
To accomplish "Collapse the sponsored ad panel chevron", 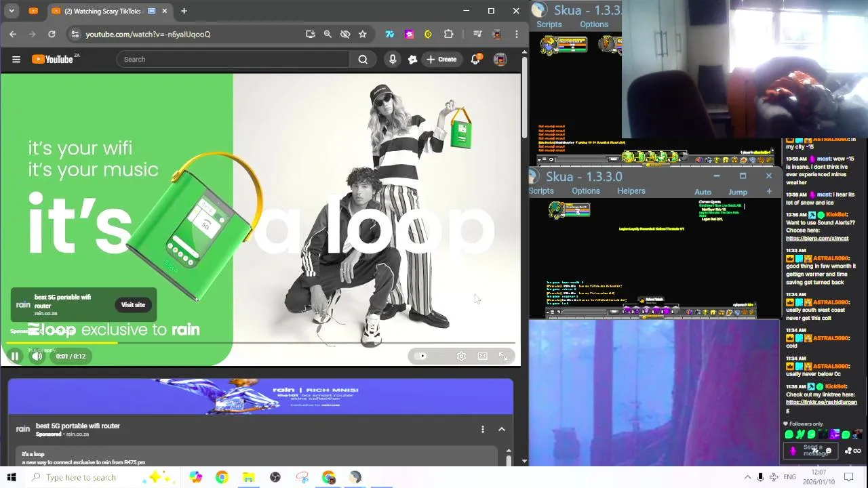I will tap(502, 429).
